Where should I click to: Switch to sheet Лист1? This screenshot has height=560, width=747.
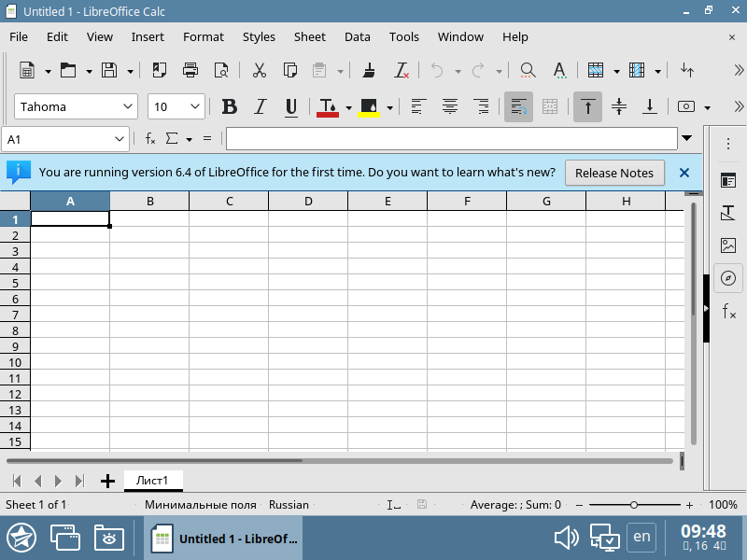(x=153, y=480)
